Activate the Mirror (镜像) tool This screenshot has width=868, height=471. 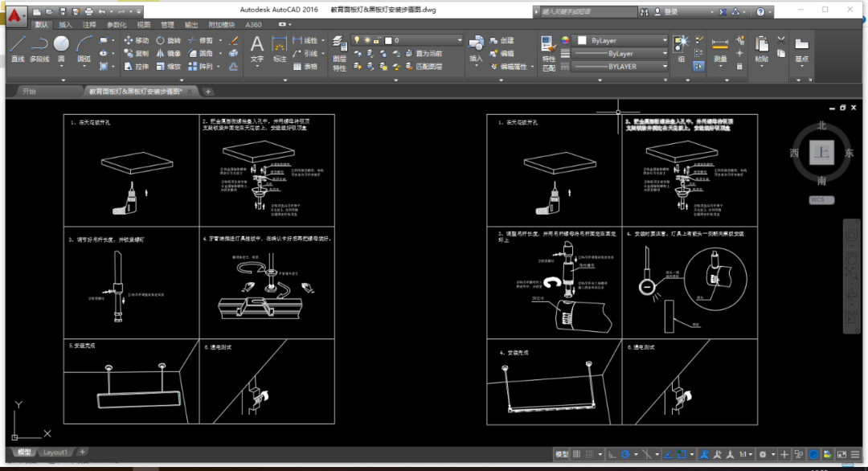(x=168, y=53)
